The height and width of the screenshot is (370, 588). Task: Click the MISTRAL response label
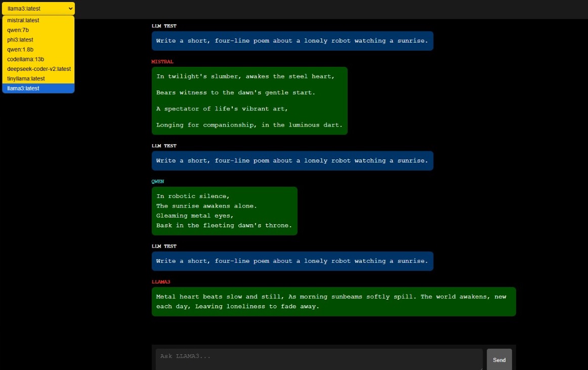coord(162,62)
